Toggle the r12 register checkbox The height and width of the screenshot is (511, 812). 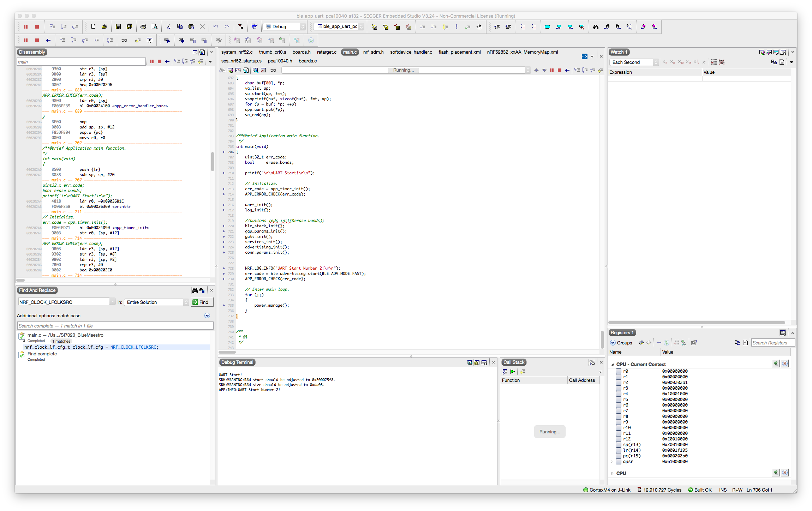click(x=619, y=439)
